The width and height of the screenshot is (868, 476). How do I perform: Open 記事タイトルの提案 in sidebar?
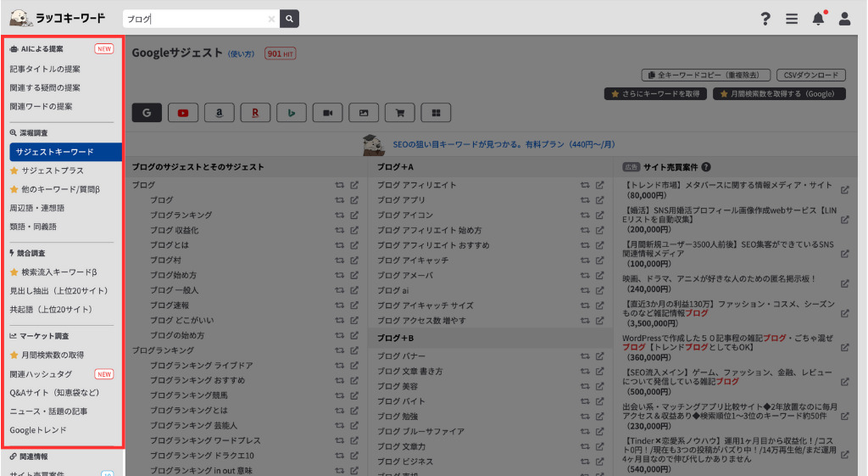tap(45, 69)
